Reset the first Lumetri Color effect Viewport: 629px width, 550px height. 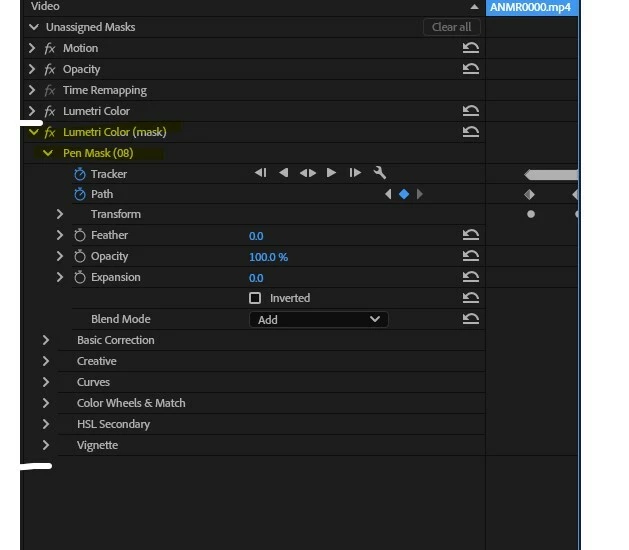point(471,110)
